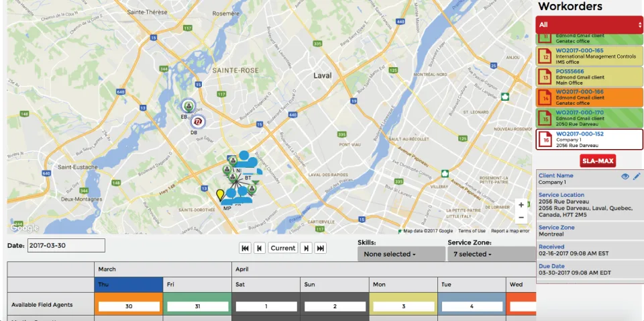The image size is (644, 321).
Task: Go to previous date with back arrow
Action: (259, 248)
